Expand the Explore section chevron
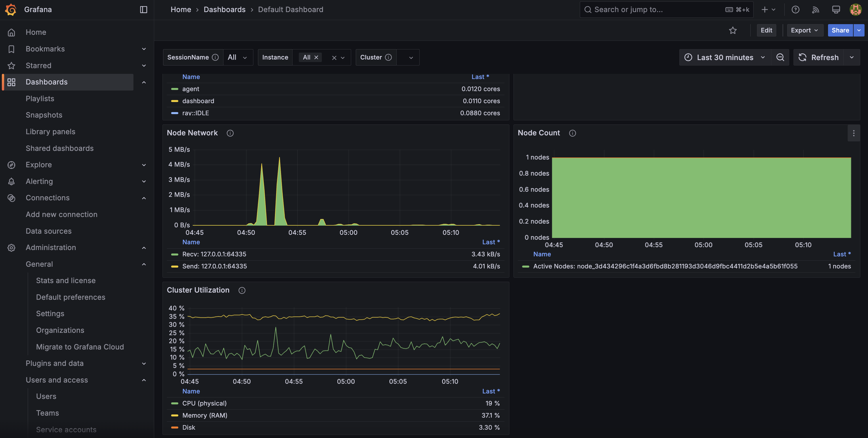This screenshot has width=868, height=438. tap(144, 165)
